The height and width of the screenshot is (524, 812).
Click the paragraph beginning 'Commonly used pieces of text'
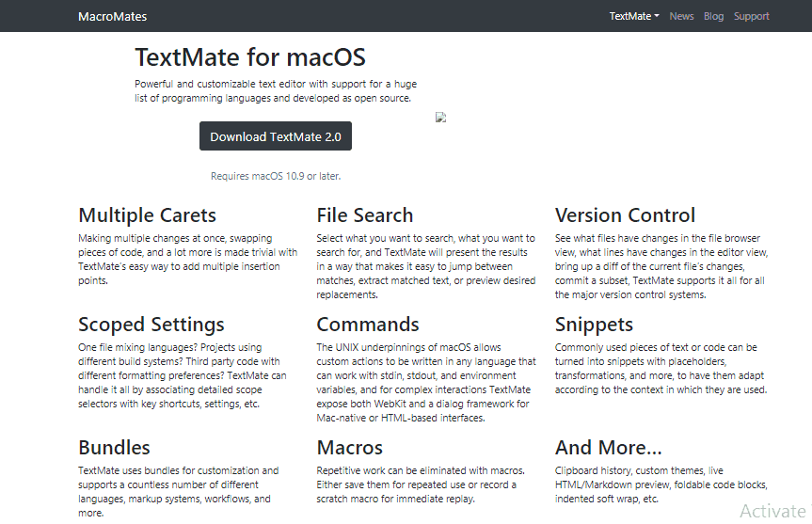point(661,368)
